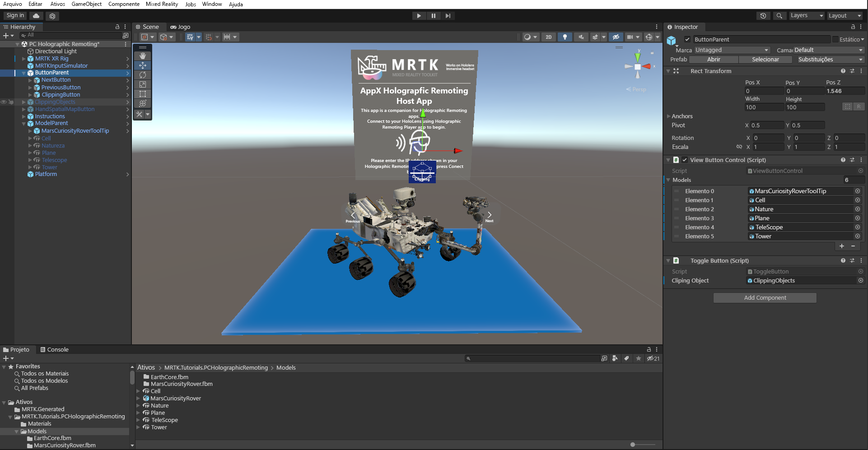The image size is (868, 450).
Task: Open the Mixed Reality menu
Action: click(162, 4)
